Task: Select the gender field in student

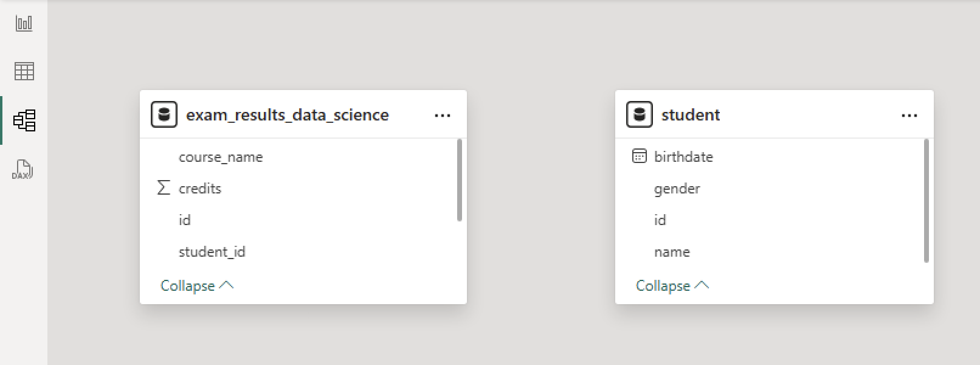Action: click(677, 189)
